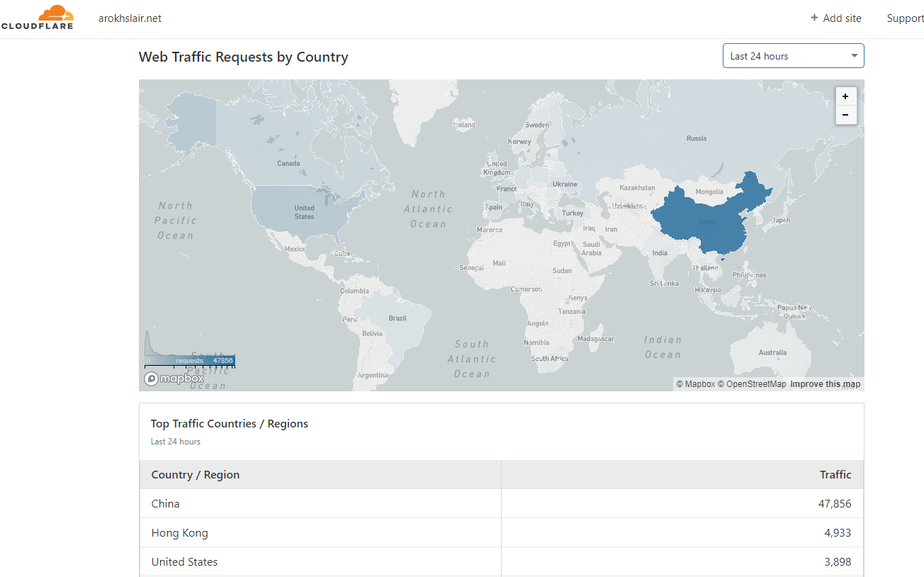Screen dimensions: 924x577
Task: Zoom in on the map
Action: [845, 96]
